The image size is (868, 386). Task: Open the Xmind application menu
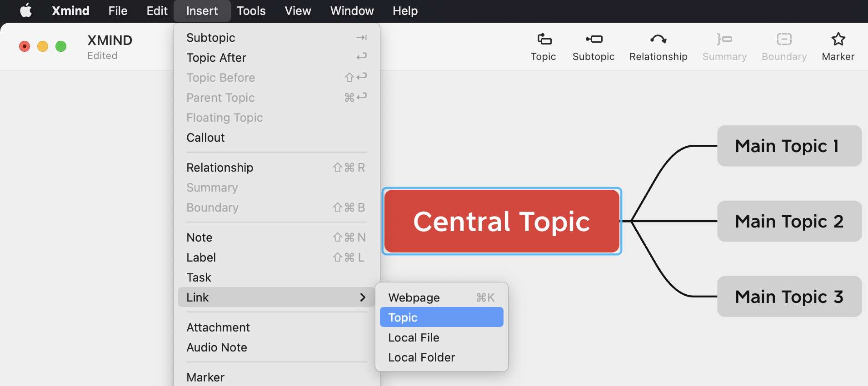coord(70,10)
